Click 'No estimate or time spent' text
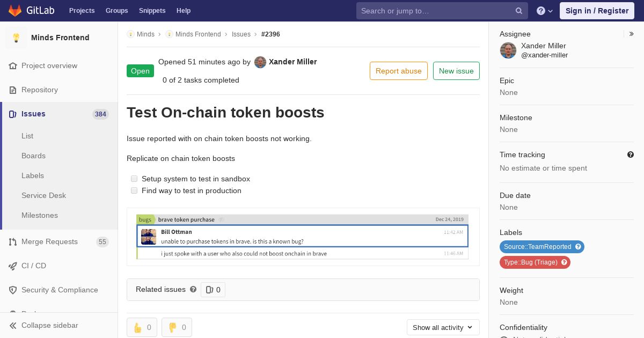 click(x=543, y=168)
